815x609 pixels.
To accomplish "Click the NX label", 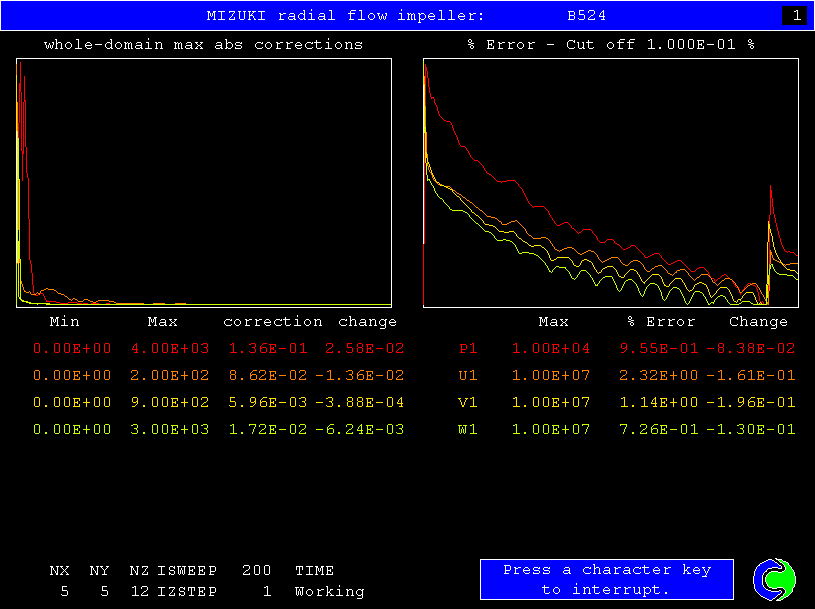I will 60,571.
